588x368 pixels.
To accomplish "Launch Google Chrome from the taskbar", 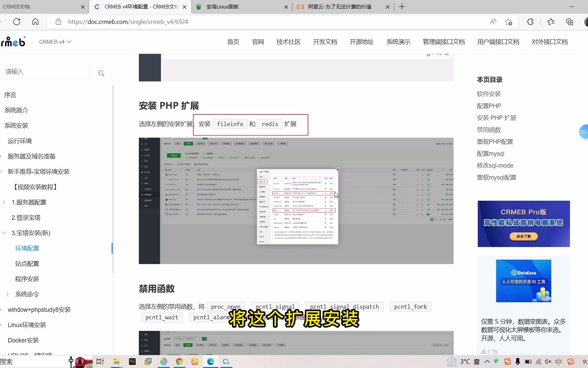I will [179, 362].
